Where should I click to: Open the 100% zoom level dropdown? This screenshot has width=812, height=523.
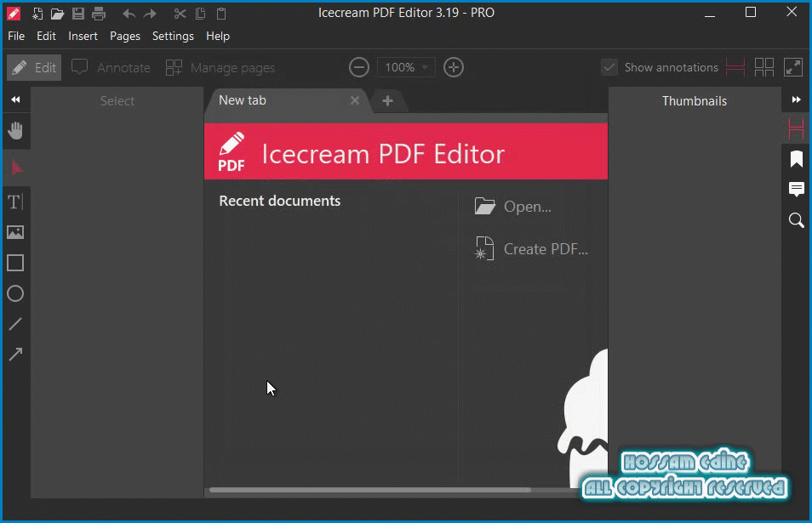pos(406,67)
